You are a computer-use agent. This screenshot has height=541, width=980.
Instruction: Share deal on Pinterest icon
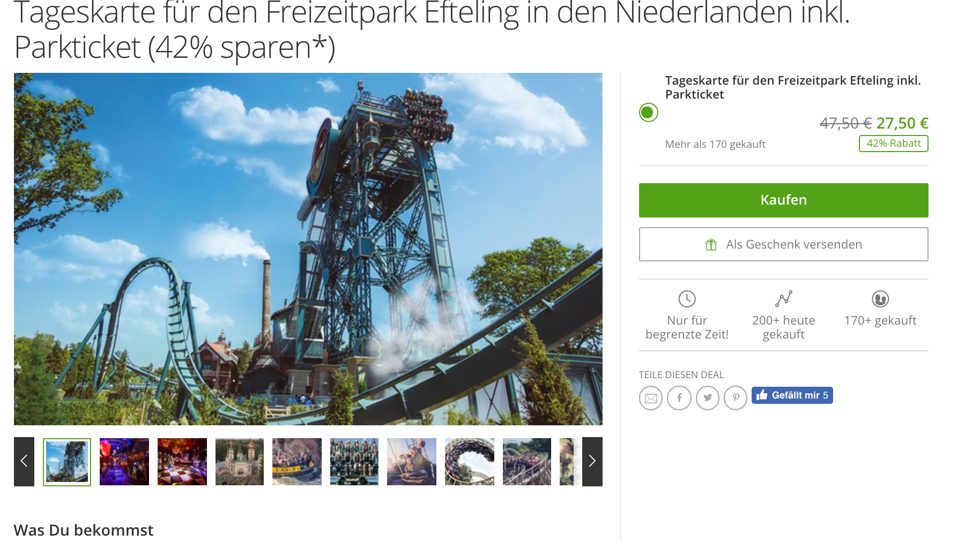(736, 398)
